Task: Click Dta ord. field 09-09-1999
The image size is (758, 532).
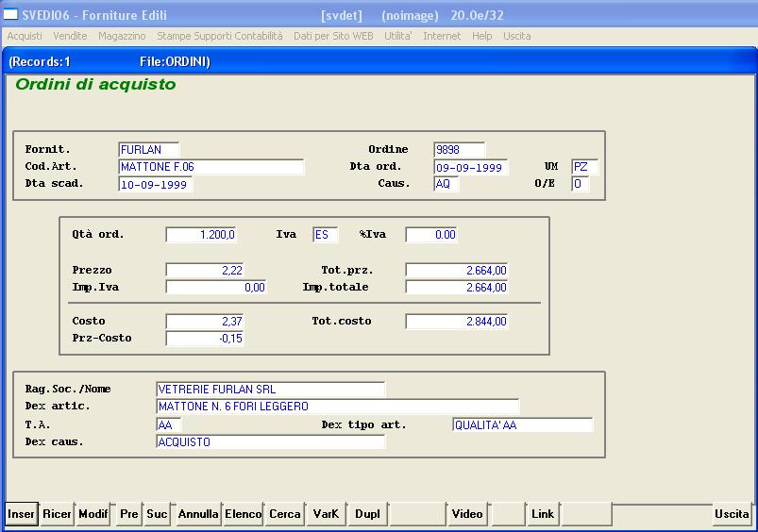Action: [x=471, y=168]
